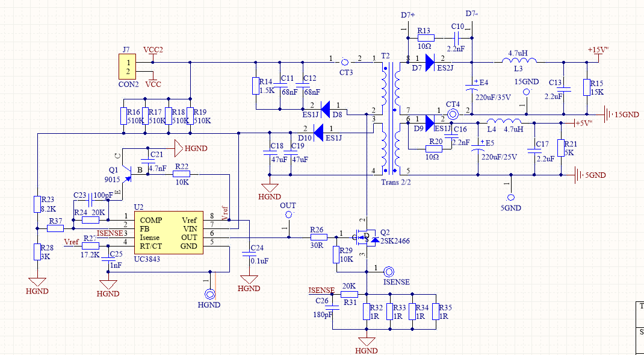Click the R31 20K resistor
This screenshot has width=644, height=355.
pos(349,294)
